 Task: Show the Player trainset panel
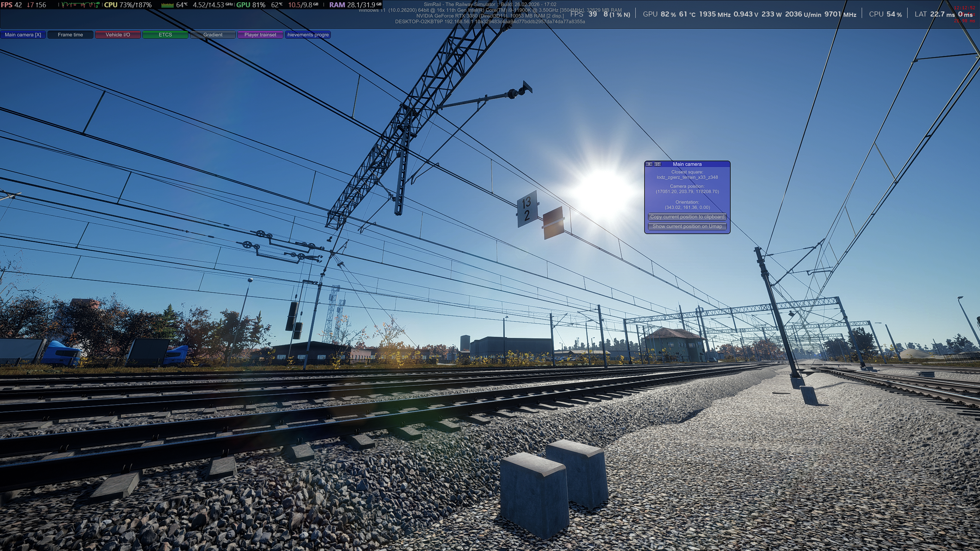(260, 35)
